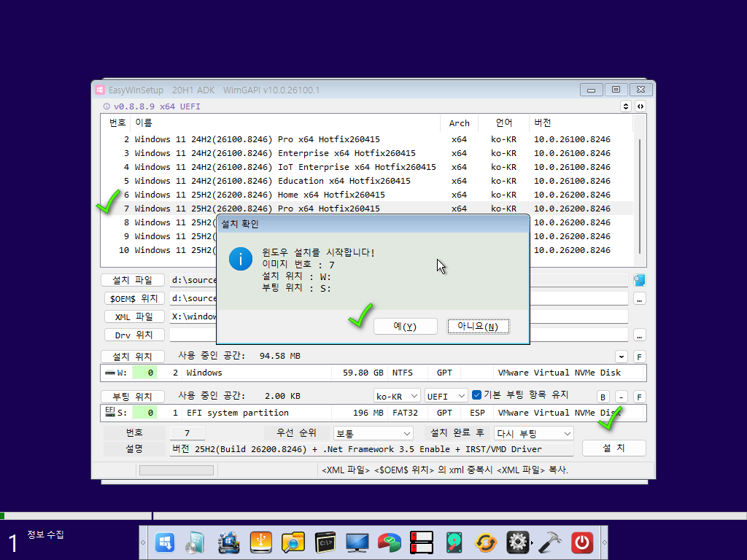
Task: Select Windows 11 25H2 Home x64 row
Action: coord(367,194)
